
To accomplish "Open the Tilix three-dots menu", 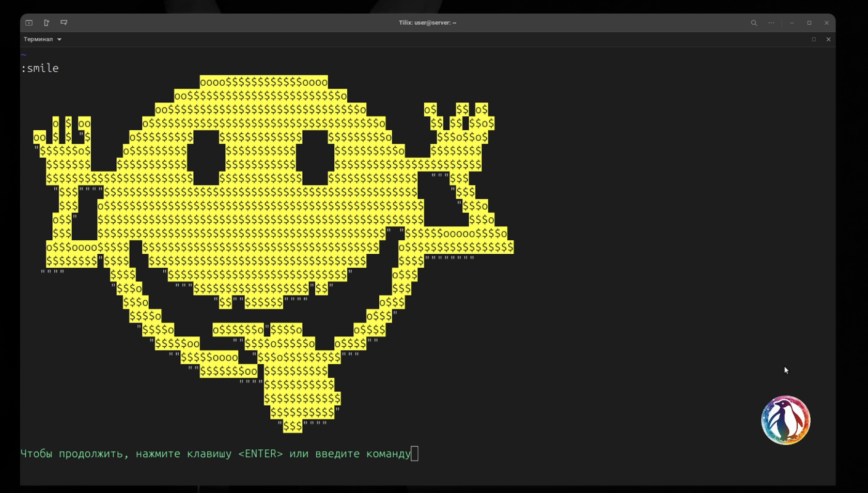I will [771, 23].
